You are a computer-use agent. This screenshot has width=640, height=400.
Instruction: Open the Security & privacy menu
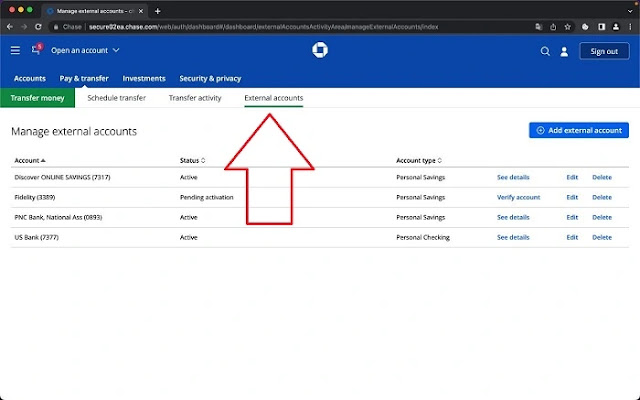coord(210,78)
